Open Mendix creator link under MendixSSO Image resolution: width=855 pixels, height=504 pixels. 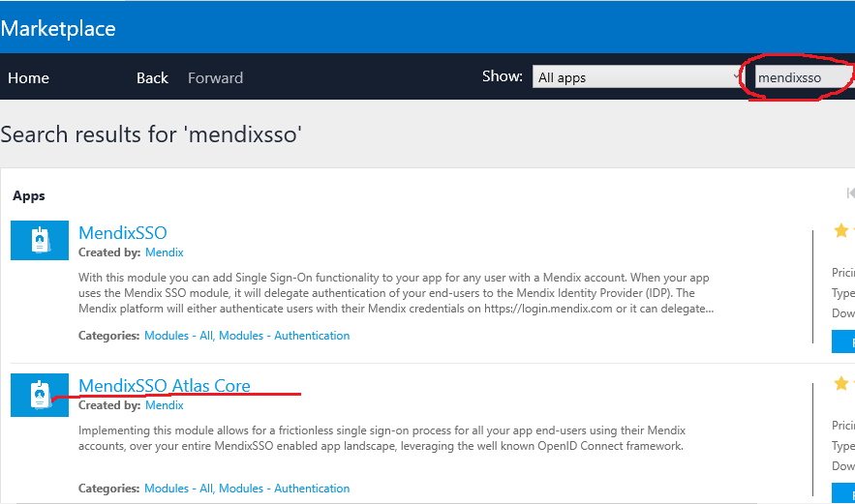(165, 252)
